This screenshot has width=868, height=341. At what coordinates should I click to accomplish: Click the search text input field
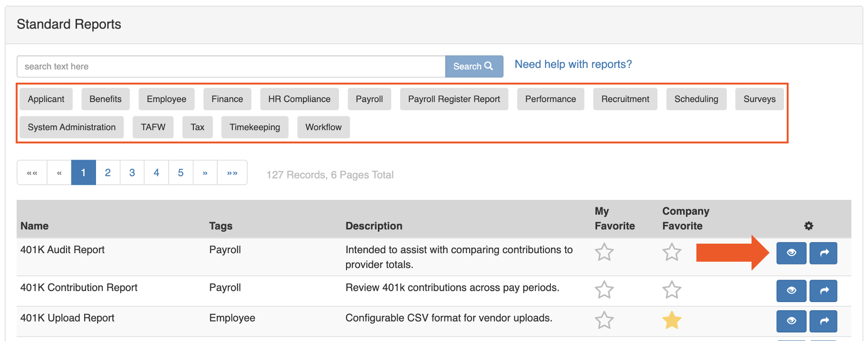click(x=231, y=66)
